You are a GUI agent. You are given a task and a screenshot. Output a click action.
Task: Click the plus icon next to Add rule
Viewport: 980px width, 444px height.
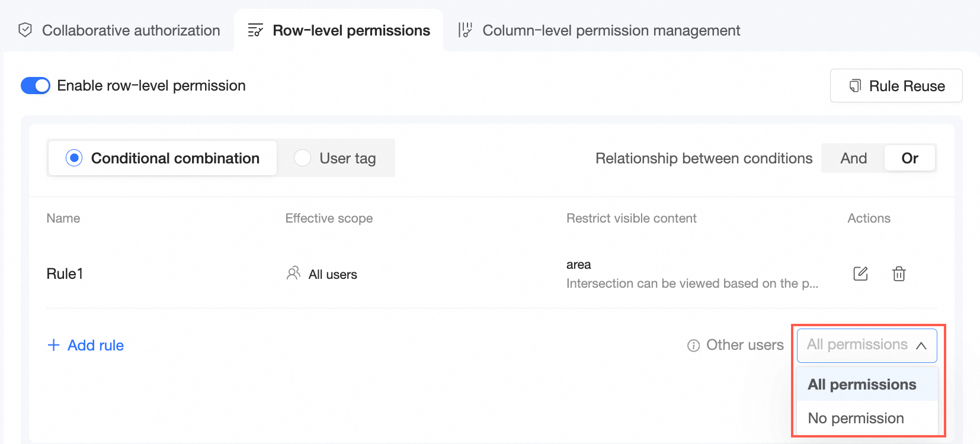(53, 345)
